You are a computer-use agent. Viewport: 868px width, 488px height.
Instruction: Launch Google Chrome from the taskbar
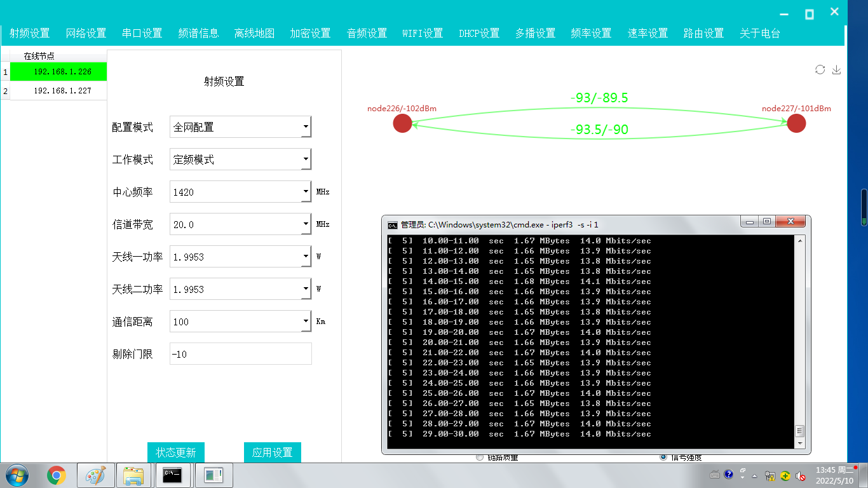57,475
